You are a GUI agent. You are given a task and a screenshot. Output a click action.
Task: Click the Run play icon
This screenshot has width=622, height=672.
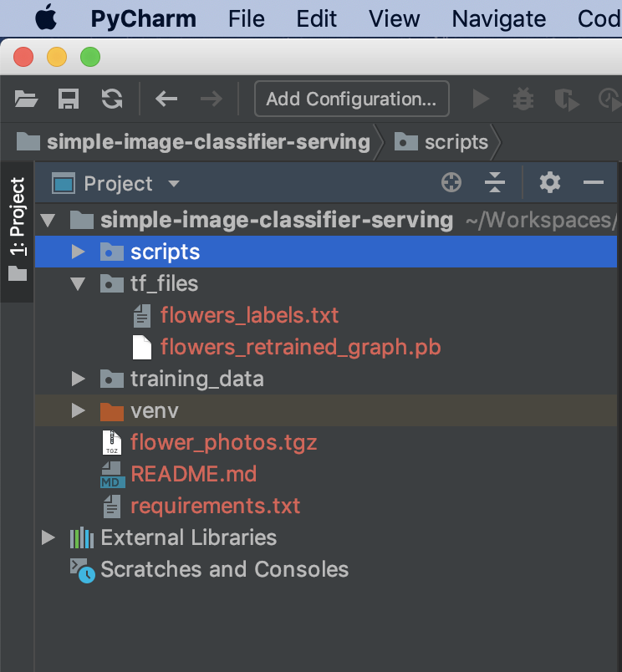[481, 99]
